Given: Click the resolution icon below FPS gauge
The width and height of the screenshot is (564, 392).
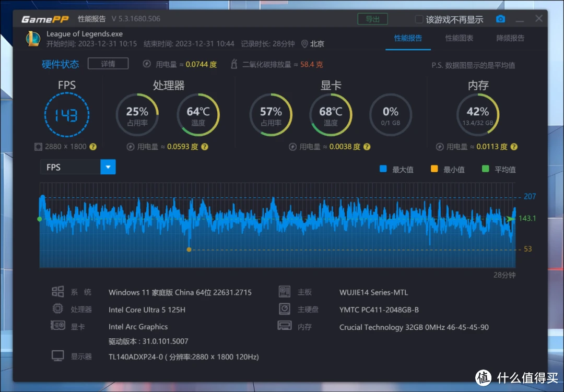Looking at the screenshot, I should coord(38,147).
